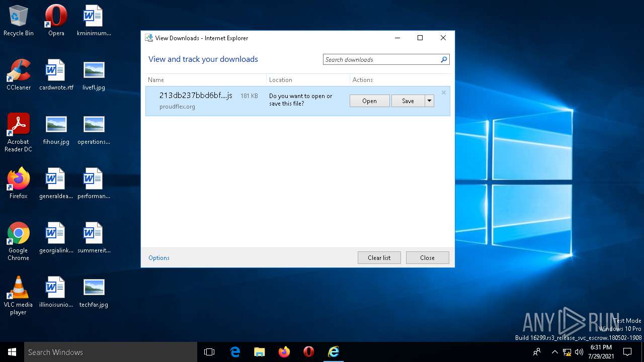Open File Explorer from the taskbar
This screenshot has height=362, width=644.
pyautogui.click(x=260, y=352)
